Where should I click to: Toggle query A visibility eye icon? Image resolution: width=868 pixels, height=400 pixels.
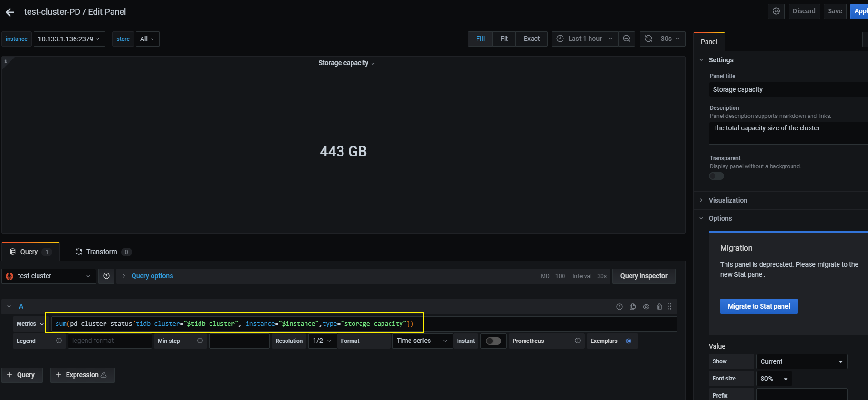[646, 307]
